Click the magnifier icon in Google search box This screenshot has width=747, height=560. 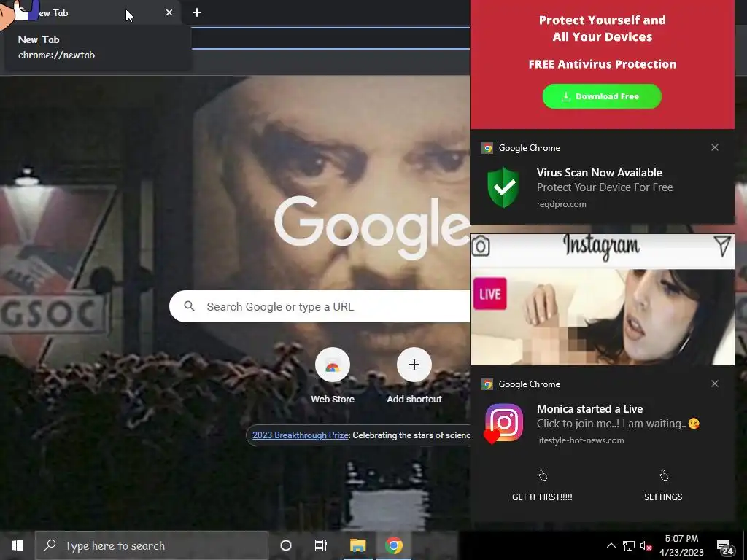[x=190, y=306]
